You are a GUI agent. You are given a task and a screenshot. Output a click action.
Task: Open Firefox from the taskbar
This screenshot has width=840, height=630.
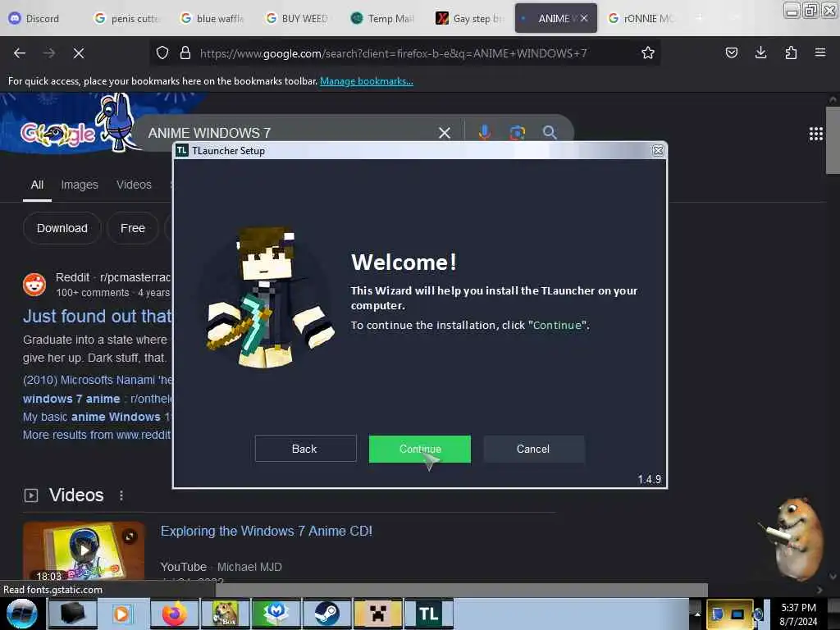pyautogui.click(x=175, y=614)
